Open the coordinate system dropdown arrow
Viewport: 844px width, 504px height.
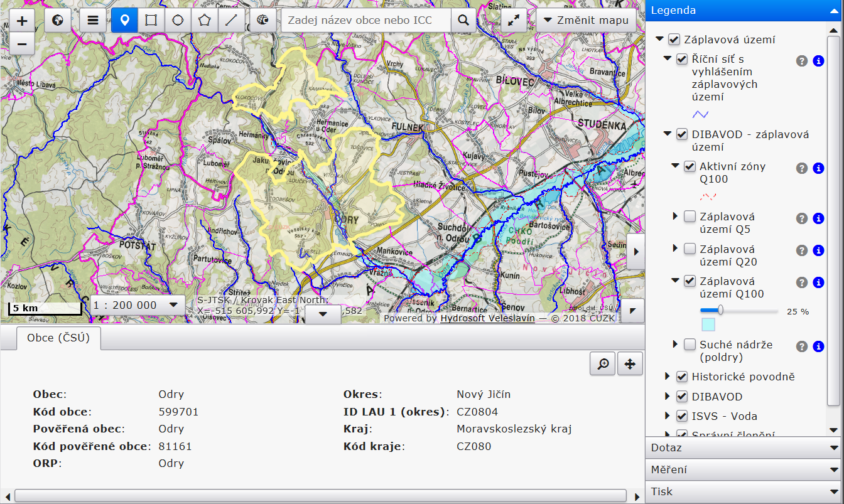323,314
